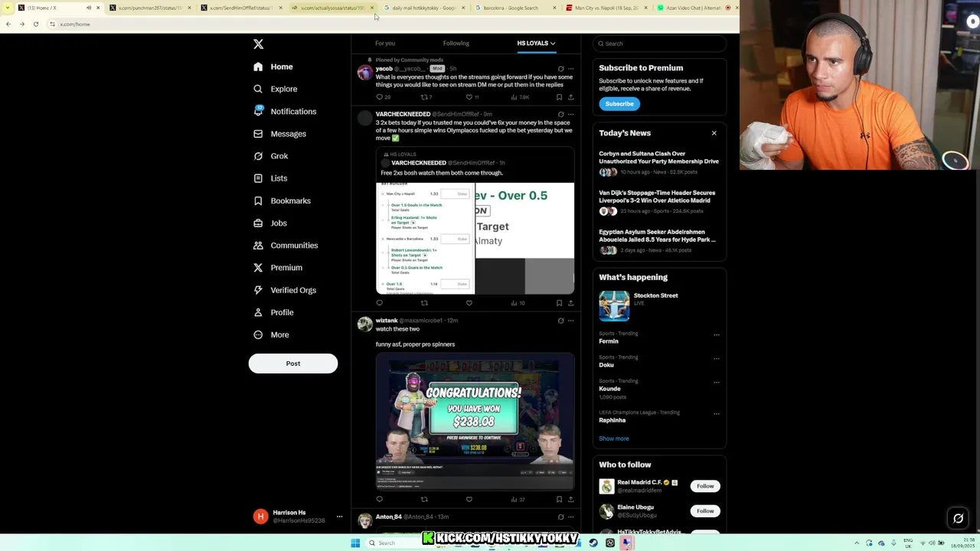This screenshot has width=980, height=551.
Task: Switch to the For you tab
Action: pyautogui.click(x=385, y=44)
